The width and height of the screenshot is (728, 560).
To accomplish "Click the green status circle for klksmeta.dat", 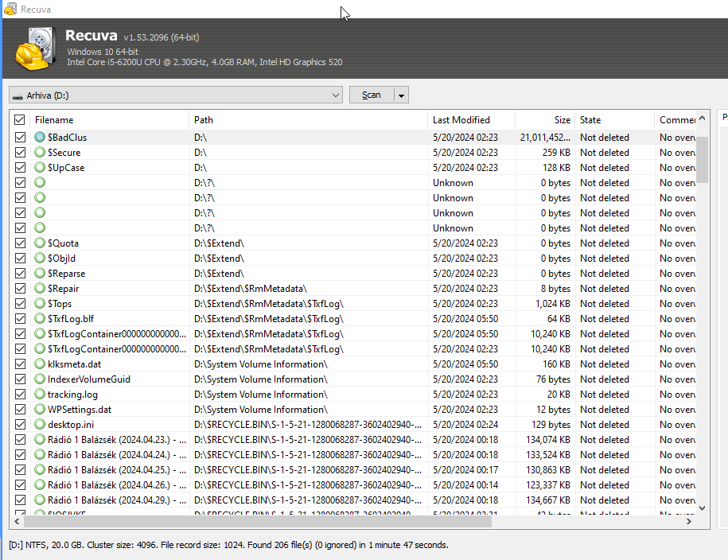I will point(40,364).
